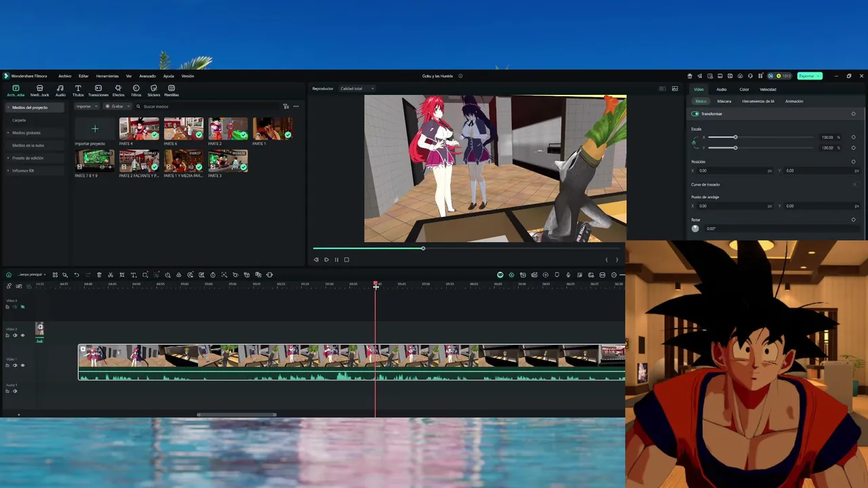Open the Títulos media tab
This screenshot has width=868, height=488.
pos(78,91)
